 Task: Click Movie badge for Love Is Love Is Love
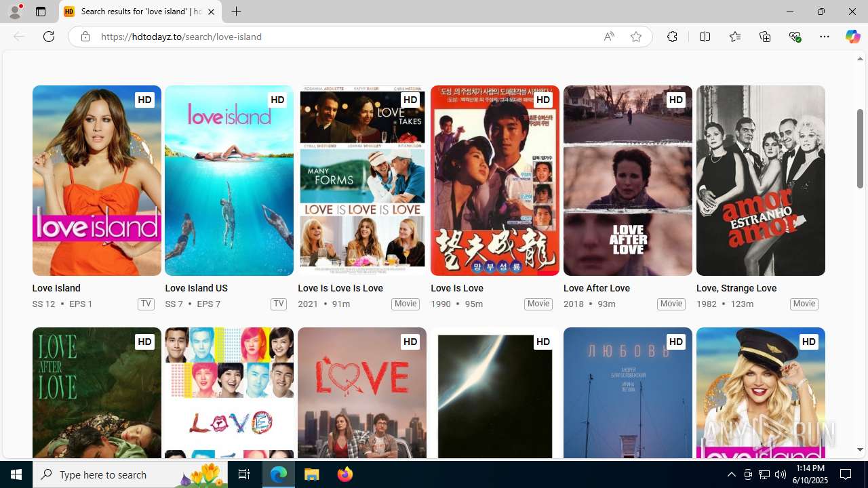click(x=406, y=304)
